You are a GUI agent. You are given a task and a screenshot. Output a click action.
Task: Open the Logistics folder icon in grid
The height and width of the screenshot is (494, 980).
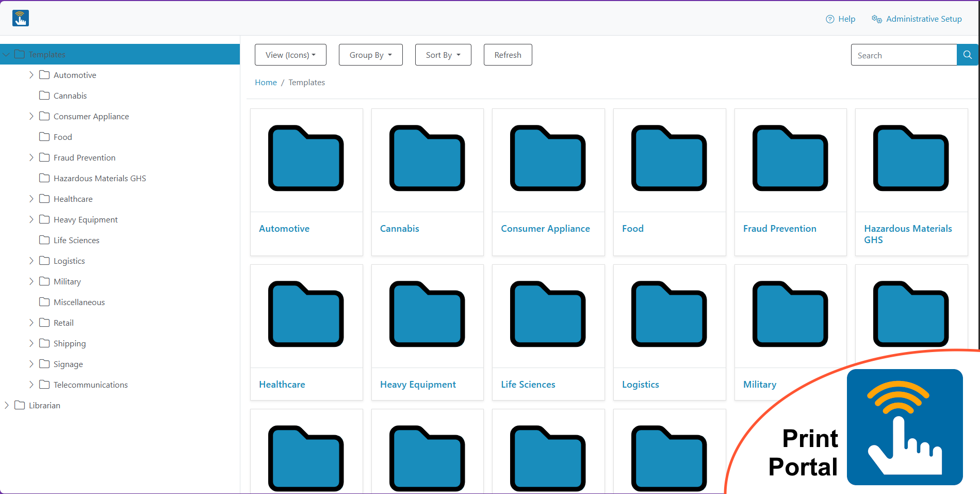pyautogui.click(x=669, y=314)
